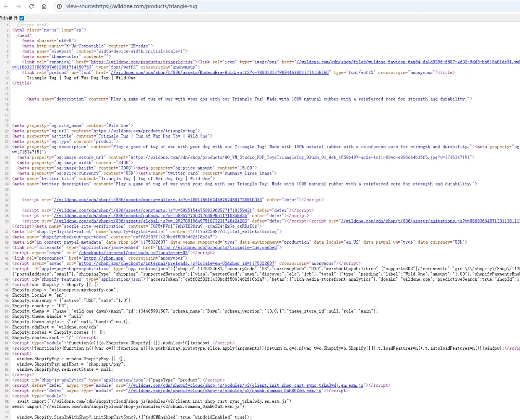Open the shop.app preloads.js link with shop_id
This screenshot has height=420, width=520.
pos(176,263)
